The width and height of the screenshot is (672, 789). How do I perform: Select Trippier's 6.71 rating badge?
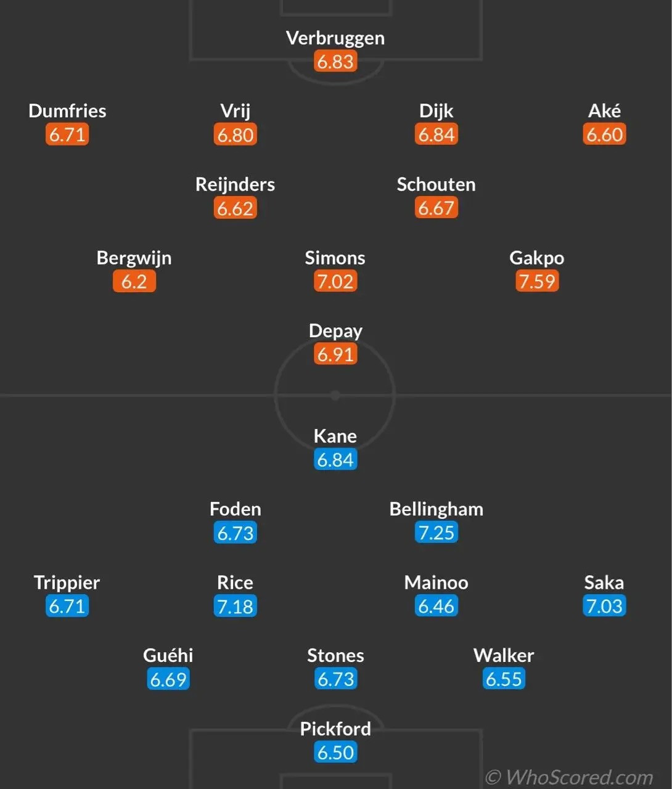point(67,606)
